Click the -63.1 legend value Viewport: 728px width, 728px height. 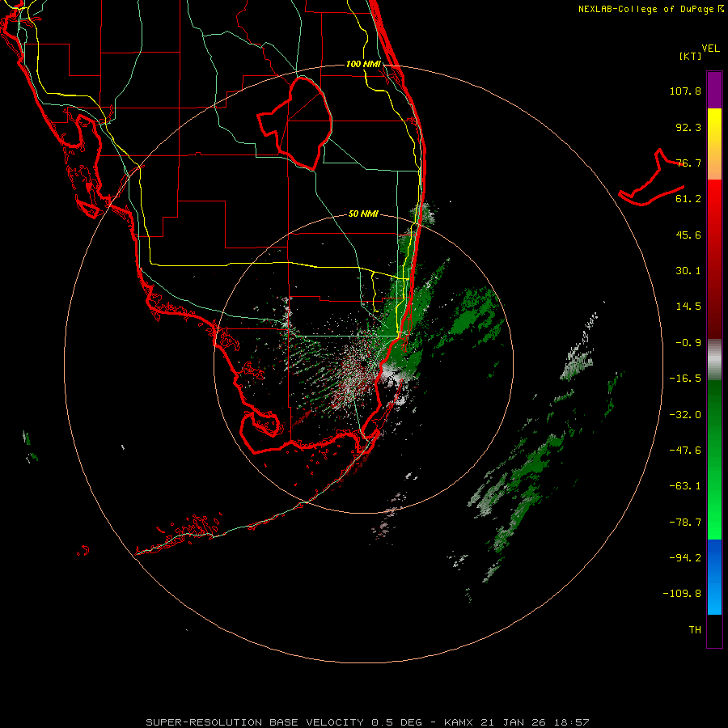coord(685,486)
